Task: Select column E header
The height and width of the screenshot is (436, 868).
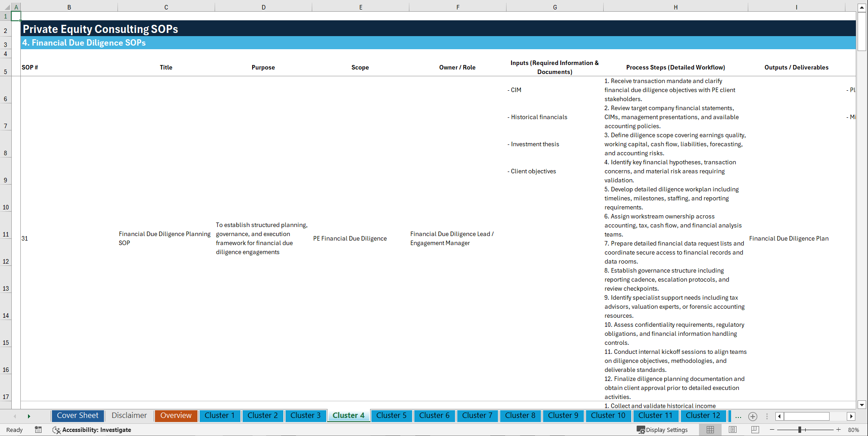Action: click(x=361, y=7)
